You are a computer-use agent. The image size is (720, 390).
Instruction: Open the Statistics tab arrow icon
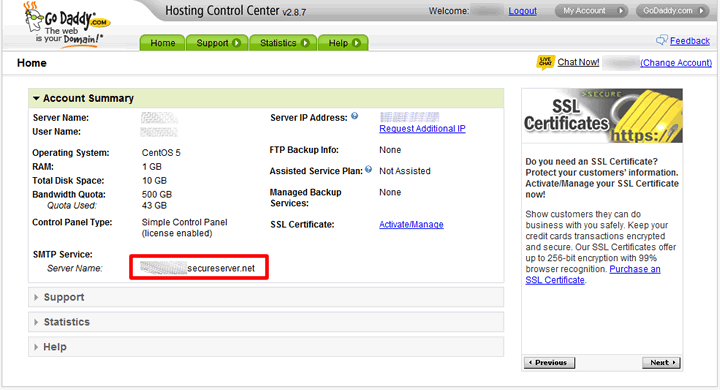point(305,43)
